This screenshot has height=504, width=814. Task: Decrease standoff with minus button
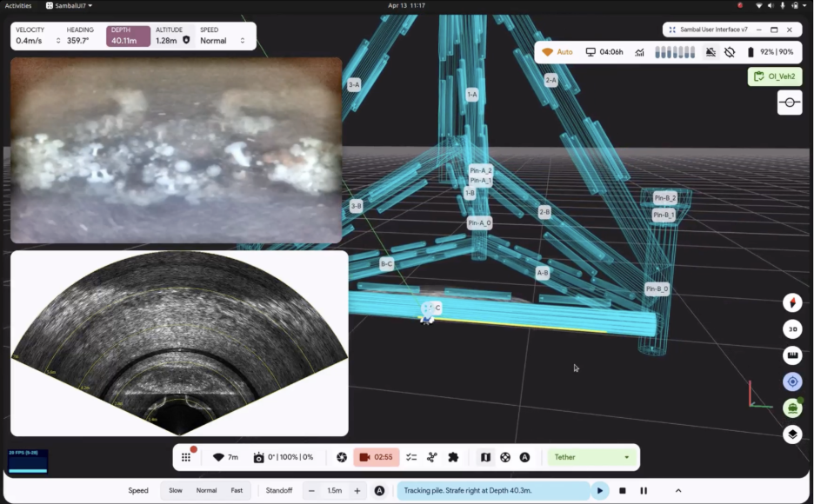click(x=311, y=490)
